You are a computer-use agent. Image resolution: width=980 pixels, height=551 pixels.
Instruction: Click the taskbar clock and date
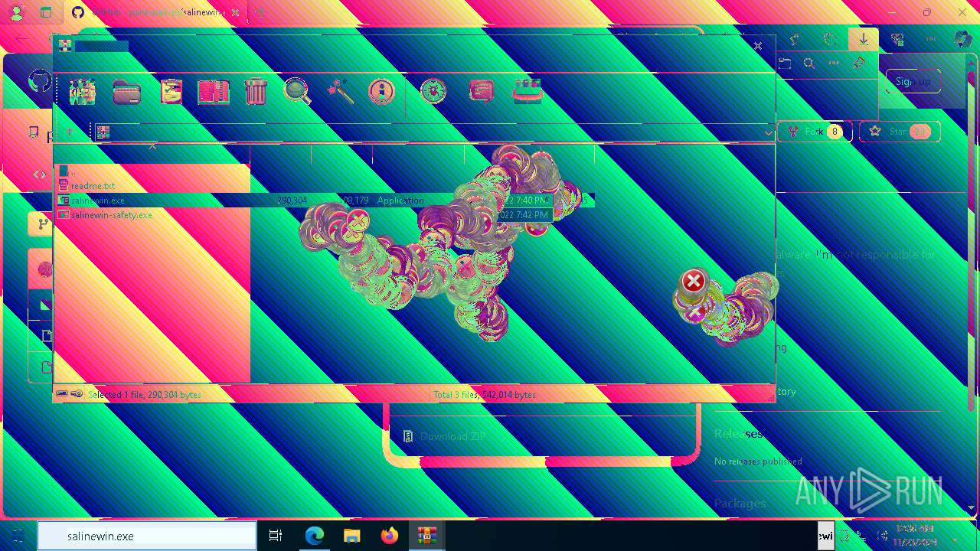coord(916,536)
